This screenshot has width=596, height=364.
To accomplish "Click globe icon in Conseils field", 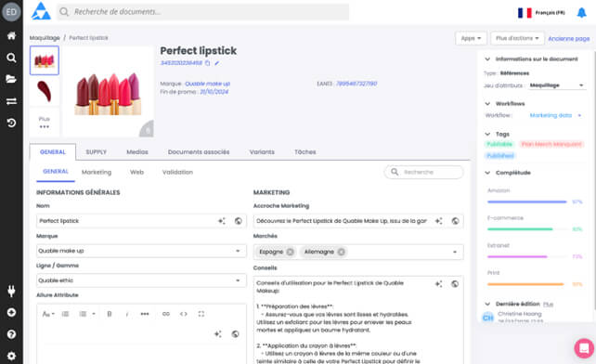I will 455,284.
